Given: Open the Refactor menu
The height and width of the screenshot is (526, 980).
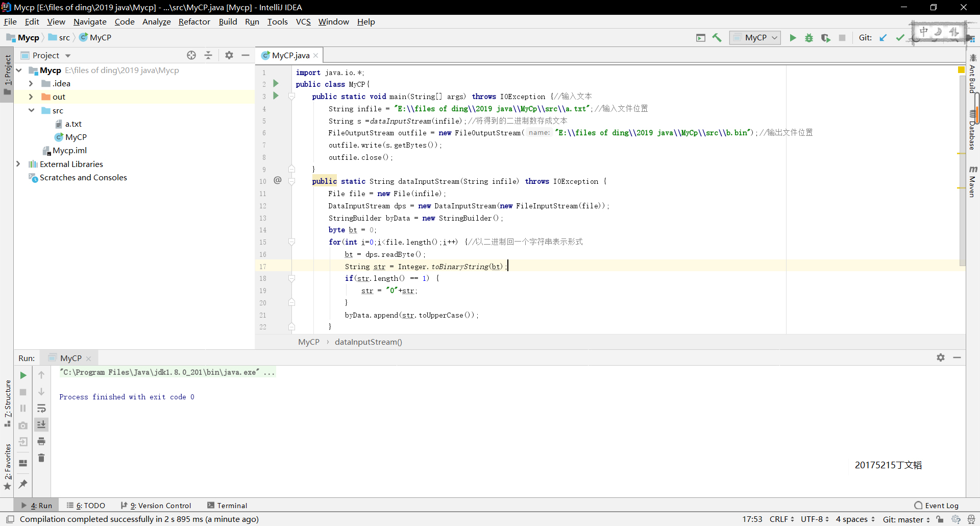Looking at the screenshot, I should click(194, 21).
